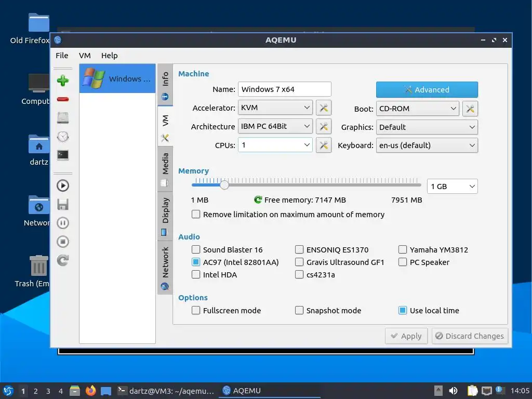Click the Advanced button
Image resolution: width=532 pixels, height=399 pixels.
tap(427, 89)
